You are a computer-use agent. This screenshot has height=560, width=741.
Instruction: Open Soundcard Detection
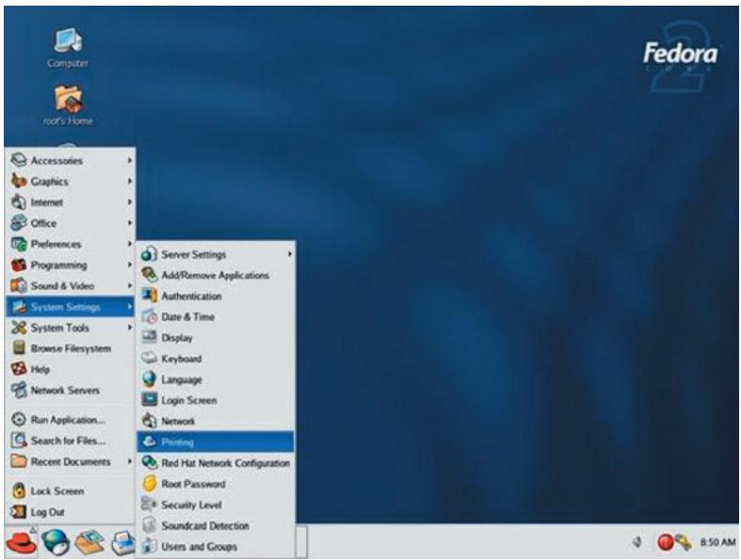(216, 525)
